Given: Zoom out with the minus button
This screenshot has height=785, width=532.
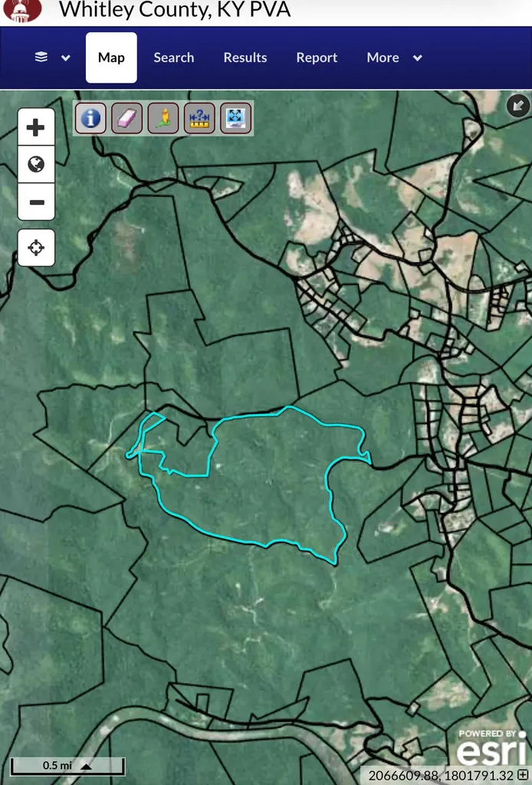Looking at the screenshot, I should tap(36, 202).
